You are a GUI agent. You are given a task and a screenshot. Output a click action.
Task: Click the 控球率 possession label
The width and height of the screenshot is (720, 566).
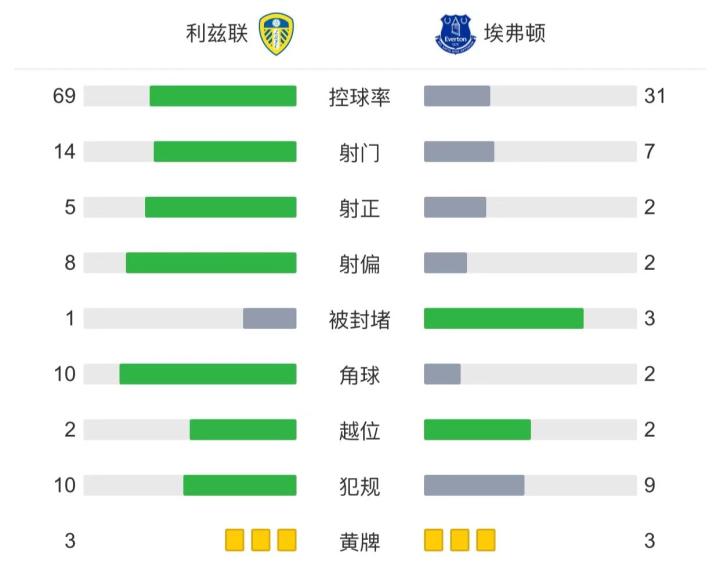click(x=360, y=97)
